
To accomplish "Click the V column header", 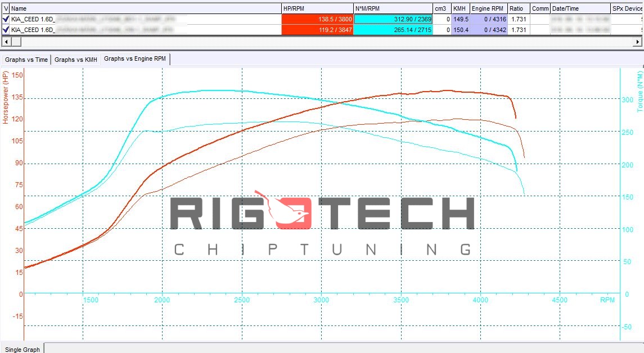I will 6,8.
